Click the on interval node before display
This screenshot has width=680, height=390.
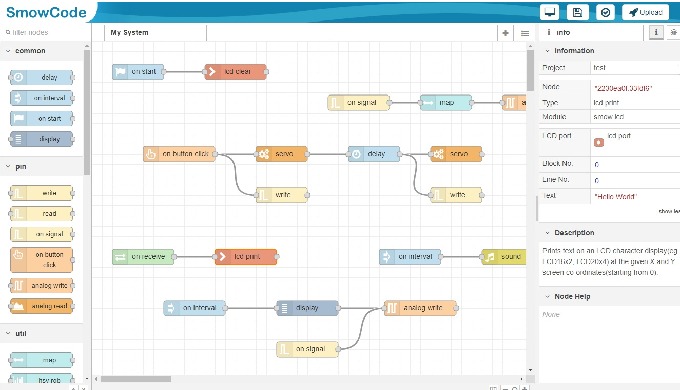tap(195, 308)
